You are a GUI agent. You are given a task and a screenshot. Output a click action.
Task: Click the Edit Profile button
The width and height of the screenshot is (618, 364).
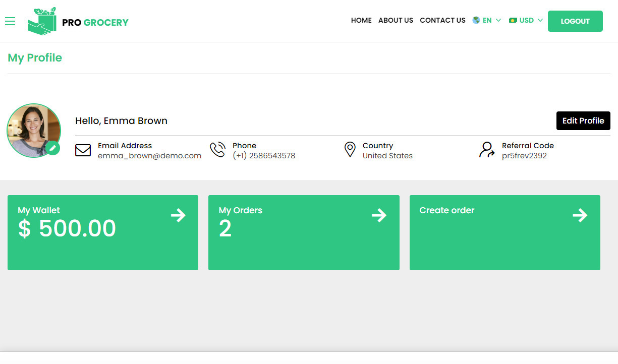[x=583, y=120]
